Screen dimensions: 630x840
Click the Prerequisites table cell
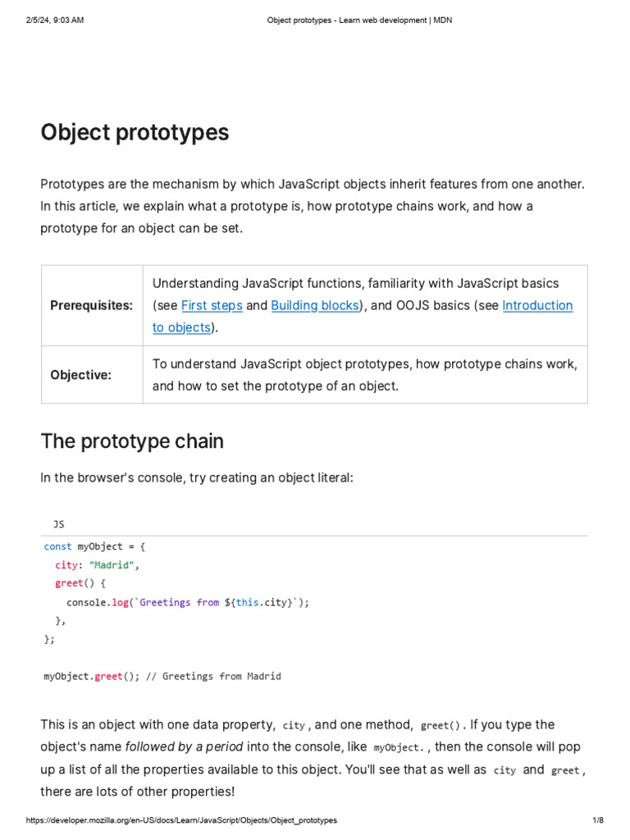coord(91,305)
